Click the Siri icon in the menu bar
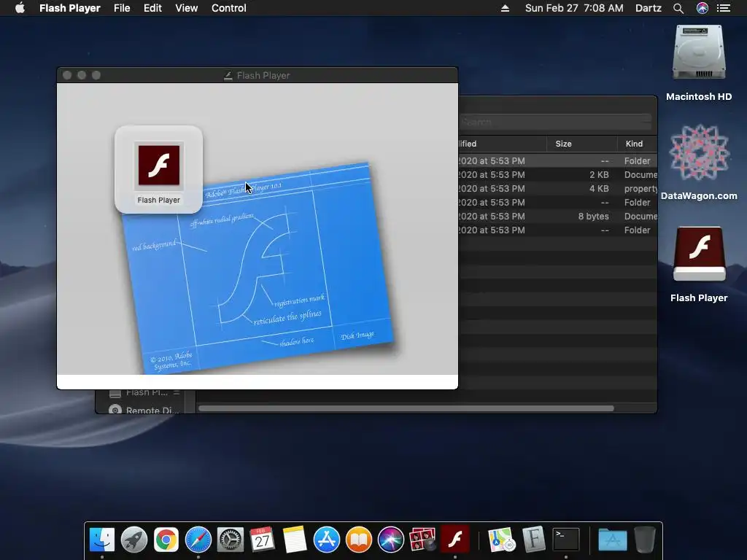The height and width of the screenshot is (560, 747). point(703,8)
